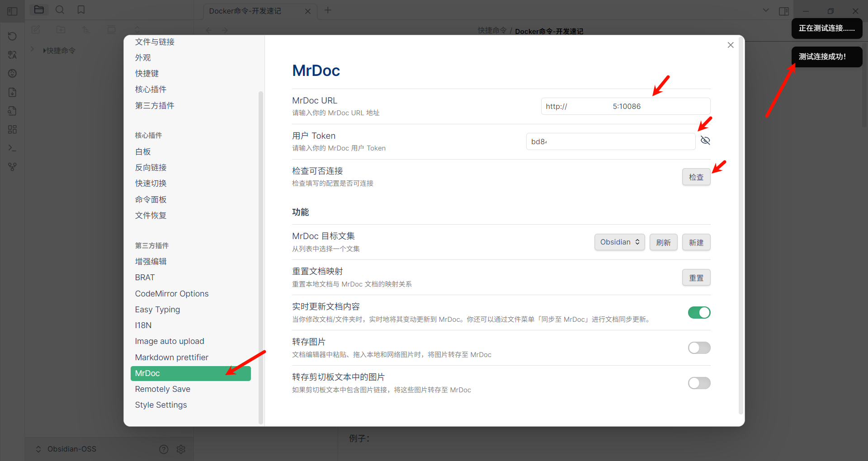Screen dimensions: 868x461
Task: Click the sort order icon
Action: click(x=86, y=30)
